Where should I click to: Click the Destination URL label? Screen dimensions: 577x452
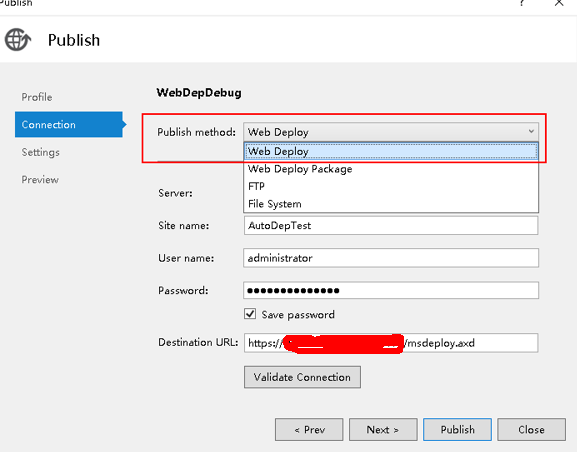pyautogui.click(x=198, y=342)
